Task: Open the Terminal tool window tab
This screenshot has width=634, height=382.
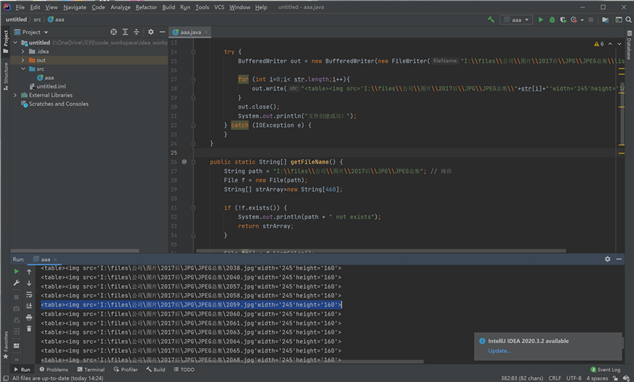Action: pos(91,369)
